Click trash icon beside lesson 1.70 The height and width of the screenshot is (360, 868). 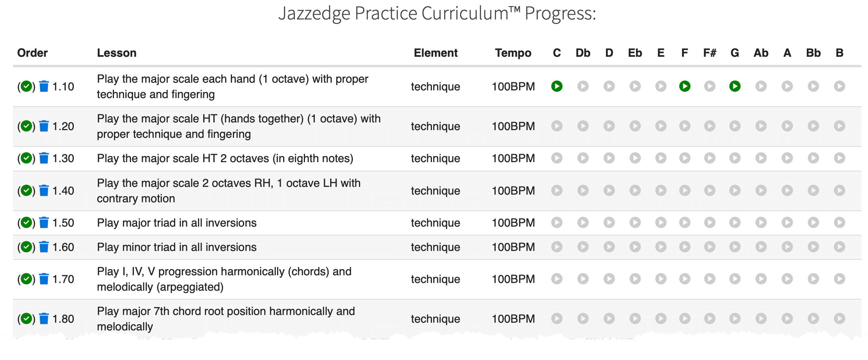[44, 279]
